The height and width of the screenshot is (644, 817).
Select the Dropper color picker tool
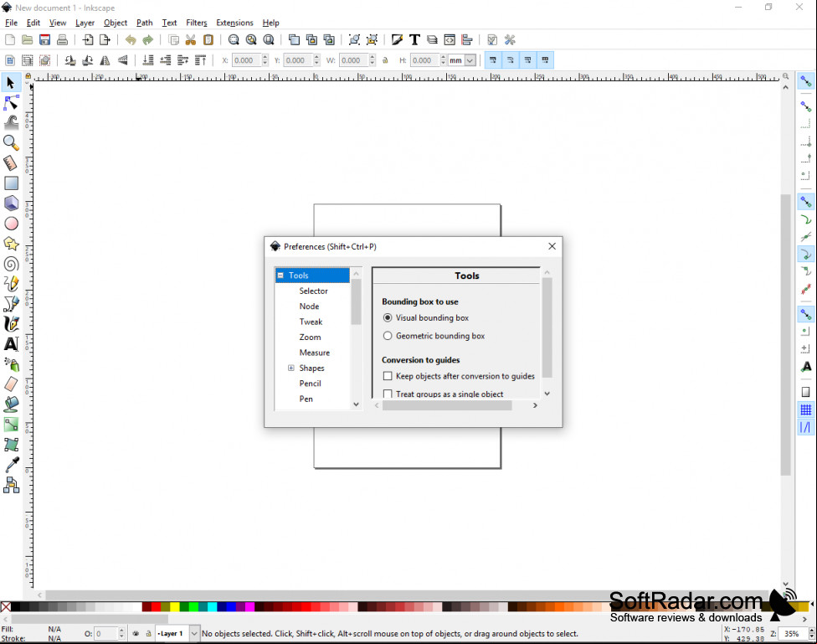[11, 465]
